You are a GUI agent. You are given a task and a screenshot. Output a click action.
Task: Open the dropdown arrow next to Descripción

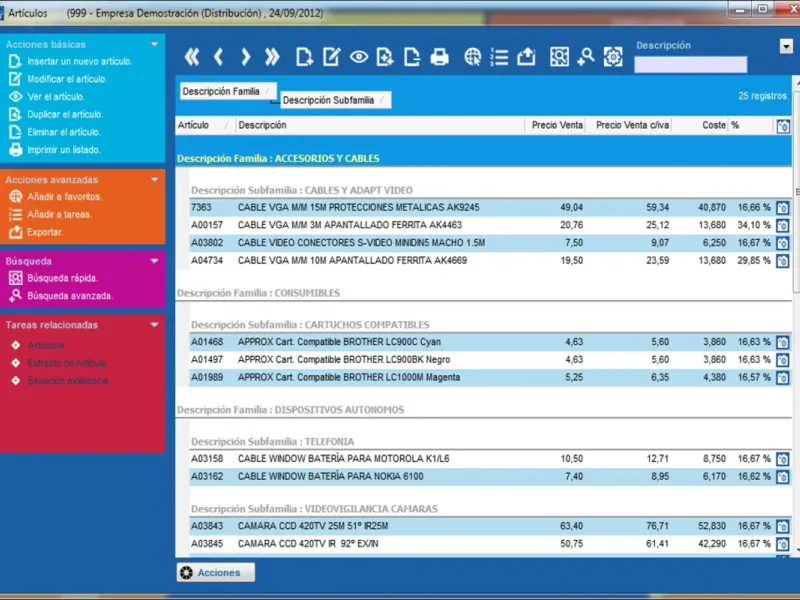[786, 46]
